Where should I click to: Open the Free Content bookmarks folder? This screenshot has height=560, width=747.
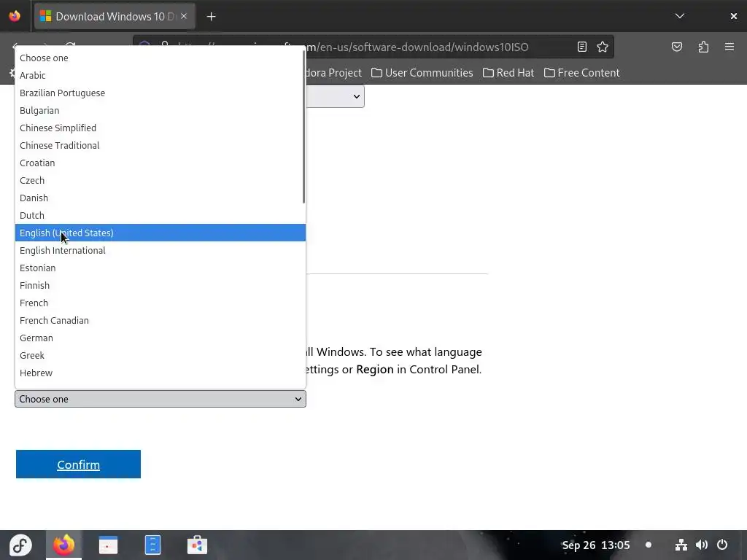click(x=581, y=73)
